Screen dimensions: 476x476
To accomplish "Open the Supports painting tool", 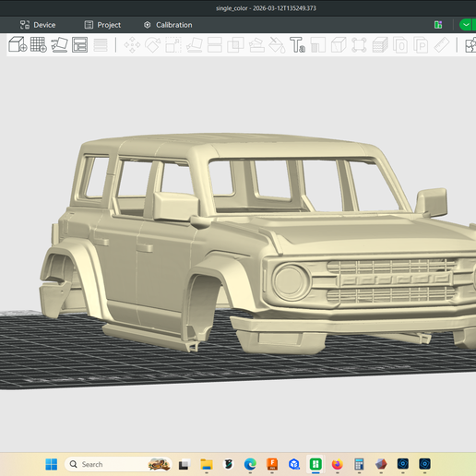I will pyautogui.click(x=256, y=45).
